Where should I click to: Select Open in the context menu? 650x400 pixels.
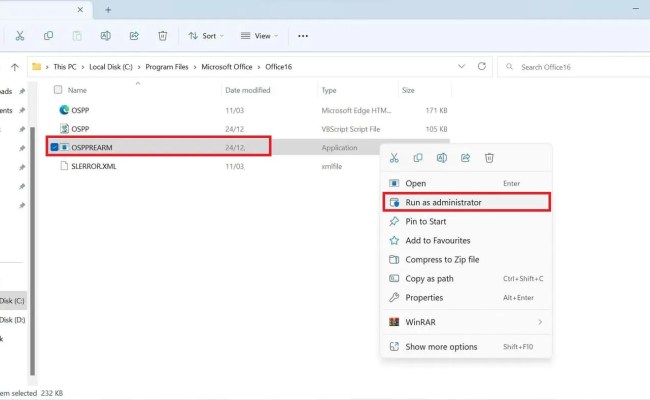pyautogui.click(x=466, y=183)
